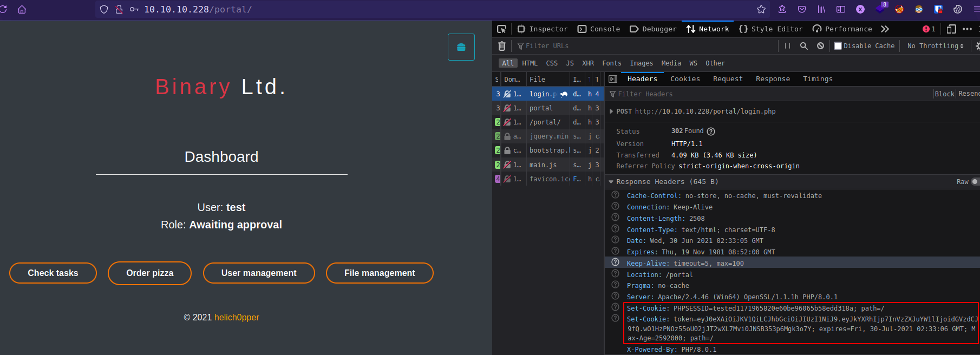
Task: Click the hamburger menu on Binary Ltd. page
Action: (x=461, y=47)
